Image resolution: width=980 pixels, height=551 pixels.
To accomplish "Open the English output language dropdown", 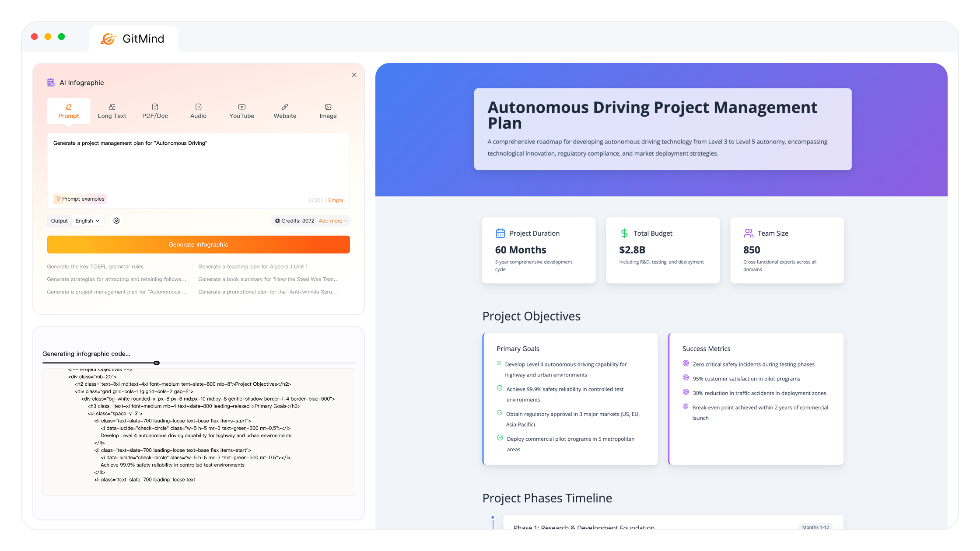I will point(87,221).
